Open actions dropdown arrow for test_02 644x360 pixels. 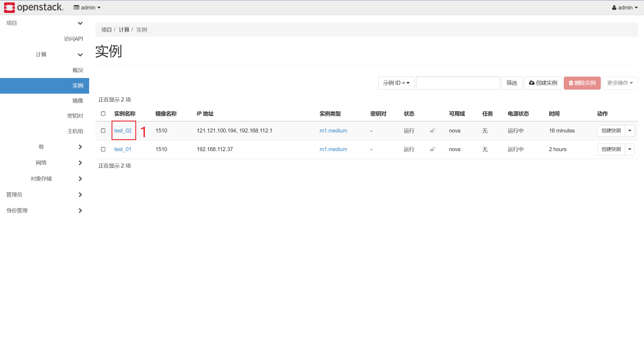630,131
